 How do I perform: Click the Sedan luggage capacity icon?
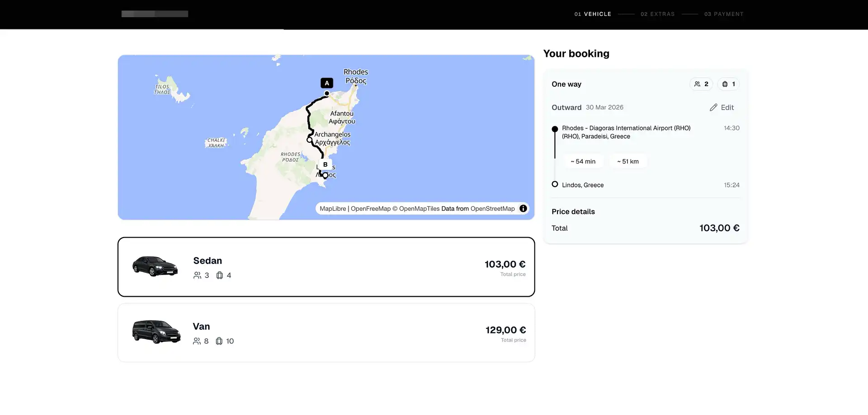(219, 275)
